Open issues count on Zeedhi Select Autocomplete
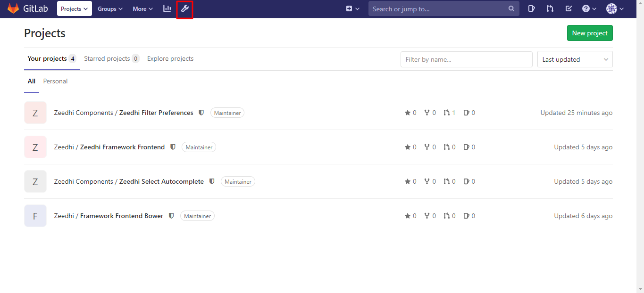The height and width of the screenshot is (293, 644). pyautogui.click(x=469, y=181)
